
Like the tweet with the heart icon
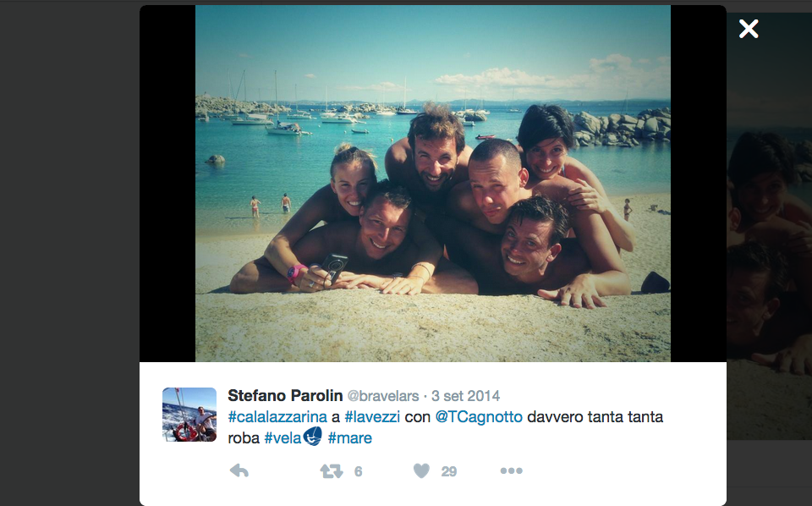pyautogui.click(x=421, y=470)
